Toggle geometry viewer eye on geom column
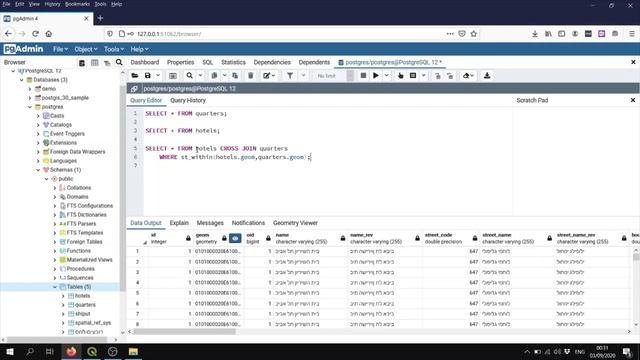Image resolution: width=640 pixels, height=360 pixels. [x=235, y=238]
